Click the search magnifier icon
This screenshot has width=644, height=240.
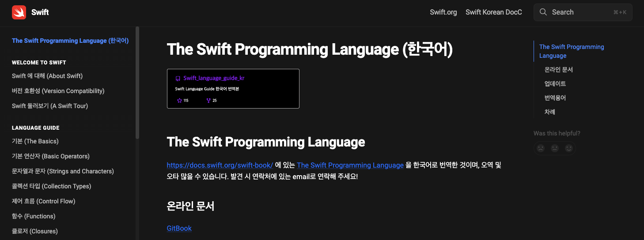(543, 12)
